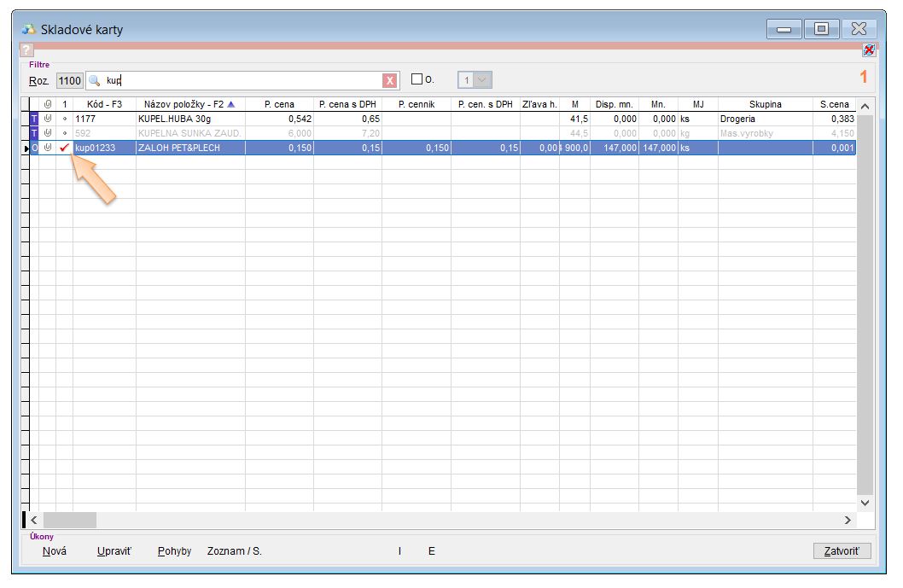Click the Skladové karty window title icon
Image resolution: width=903 pixels, height=588 pixels.
tap(29, 29)
